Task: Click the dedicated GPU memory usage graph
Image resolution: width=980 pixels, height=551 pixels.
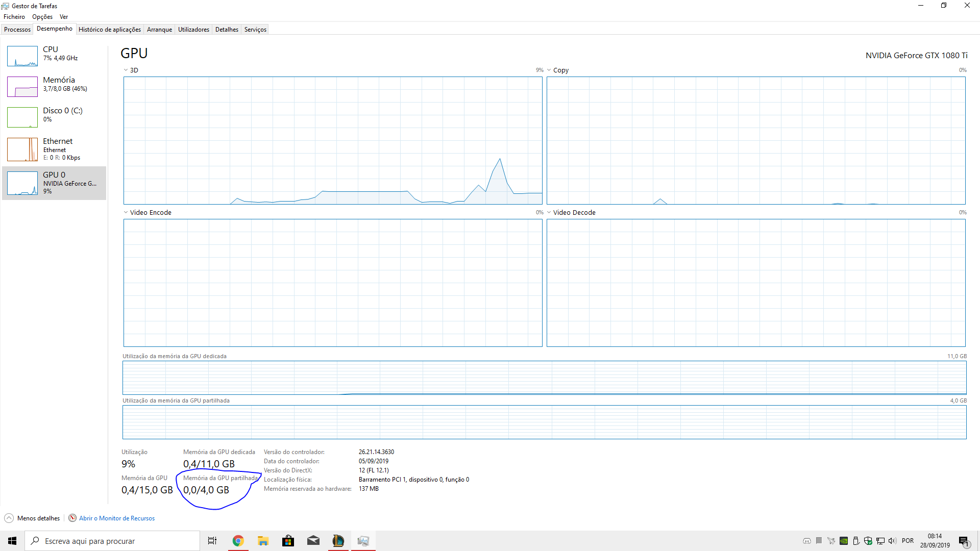Action: 544,378
